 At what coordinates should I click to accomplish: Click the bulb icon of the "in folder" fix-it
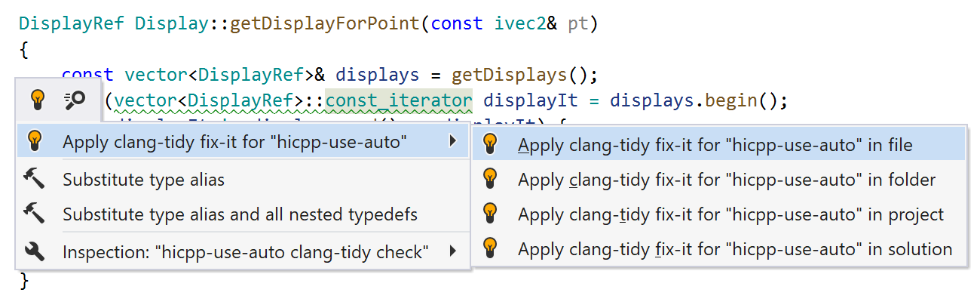491,180
